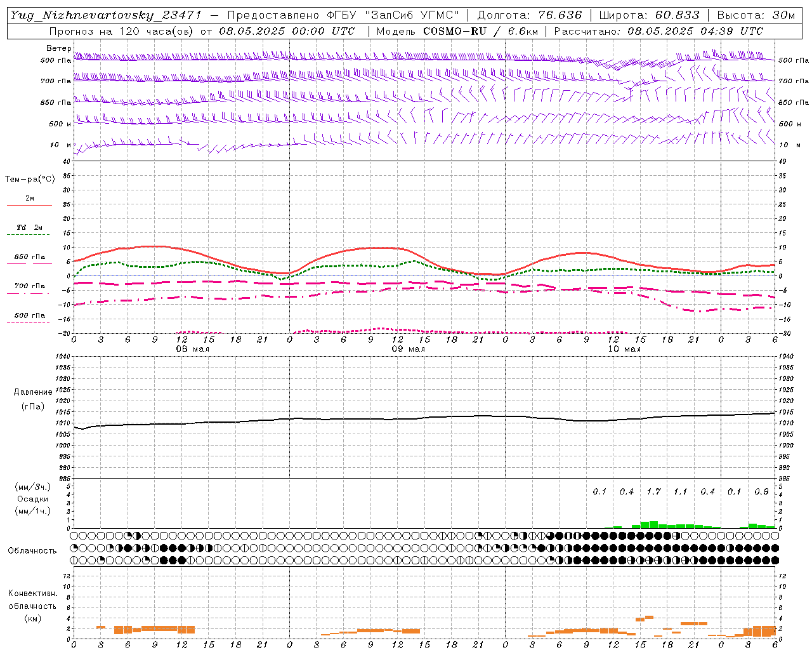Select the text Прогноз на 120 часа(ов)
The image size is (812, 650).
click(x=122, y=31)
